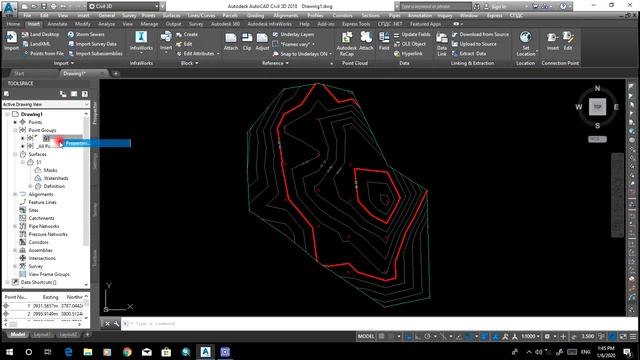Screen dimensions: 640x360
Task: Select the Adjust reference tool
Action: [262, 41]
